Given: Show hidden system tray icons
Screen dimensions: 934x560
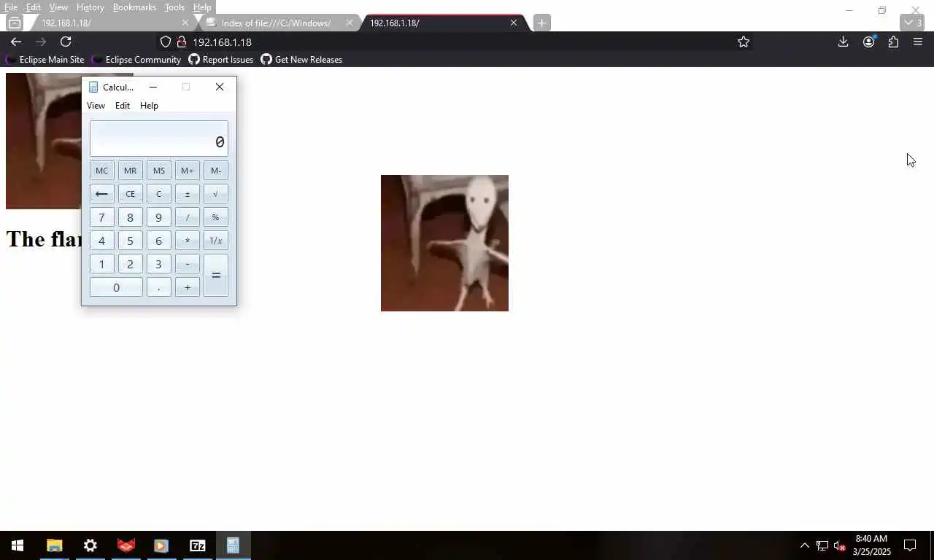Looking at the screenshot, I should pos(804,545).
